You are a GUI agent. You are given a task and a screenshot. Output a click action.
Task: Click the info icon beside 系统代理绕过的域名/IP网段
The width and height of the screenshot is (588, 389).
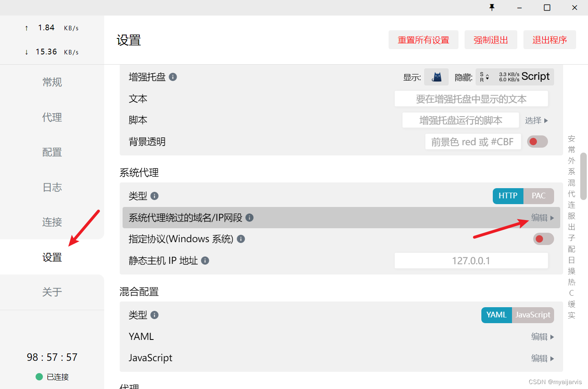[x=250, y=218]
